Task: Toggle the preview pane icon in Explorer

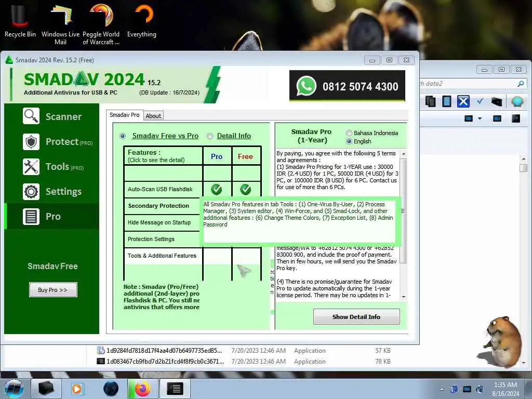Action: click(x=497, y=118)
